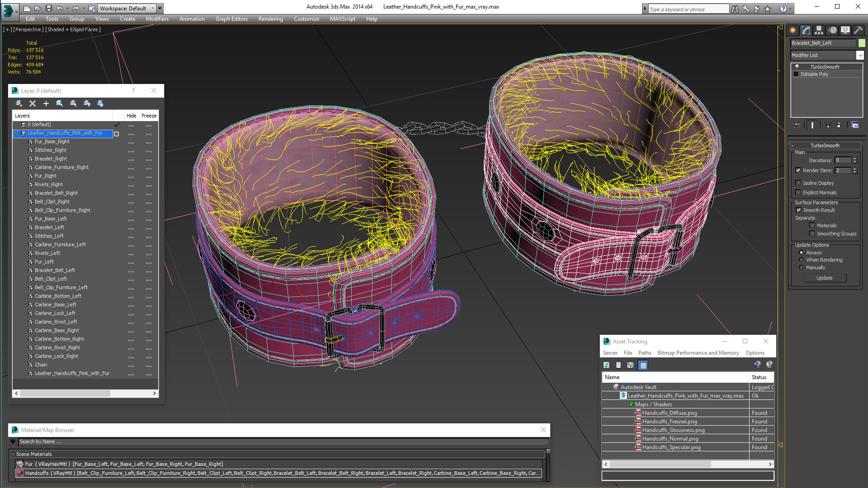Uncheck the Smooth Result checkbox
The image size is (868, 488).
(x=798, y=210)
